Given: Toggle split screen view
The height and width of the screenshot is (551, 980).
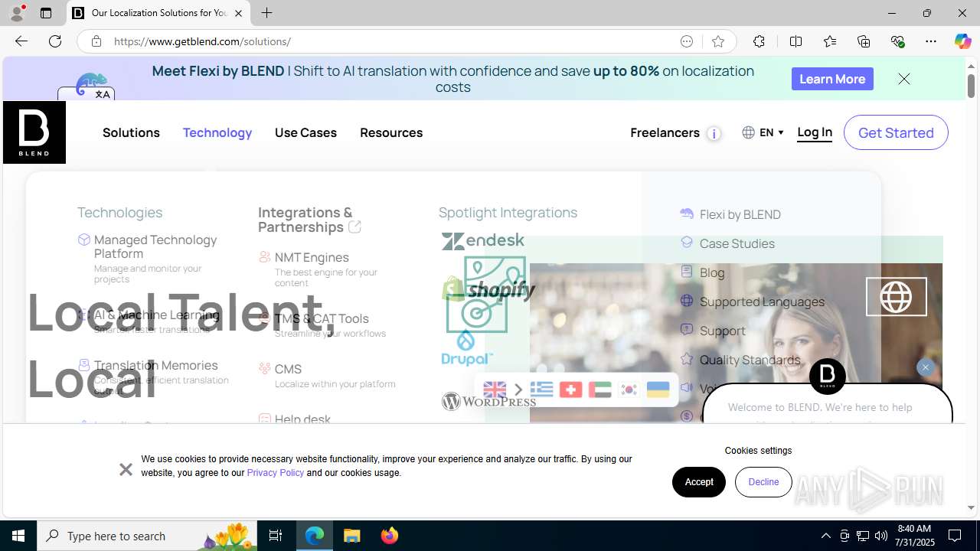Looking at the screenshot, I should 795,41.
